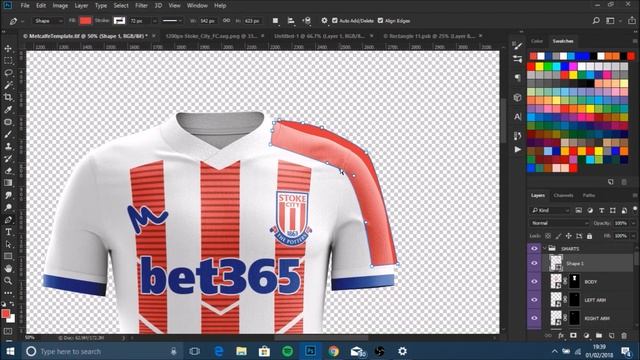This screenshot has height=360, width=640.
Task: Open the path alignment options
Action: [x=291, y=20]
